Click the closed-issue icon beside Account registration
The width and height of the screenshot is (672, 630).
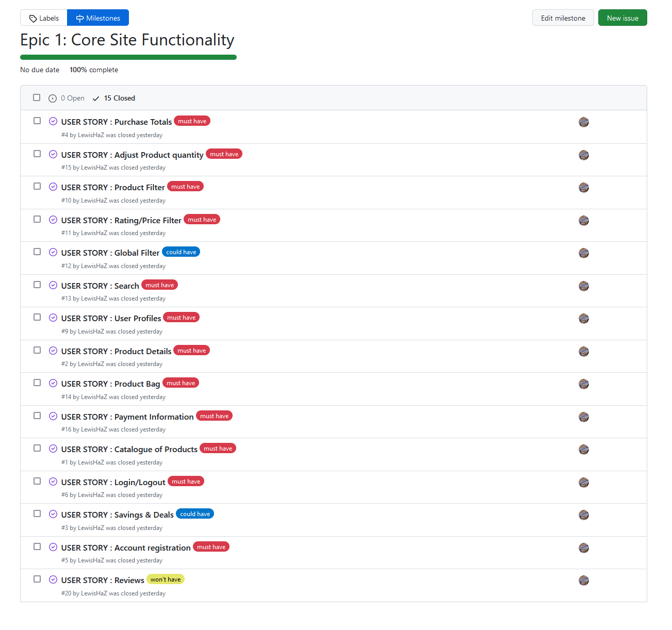click(53, 547)
